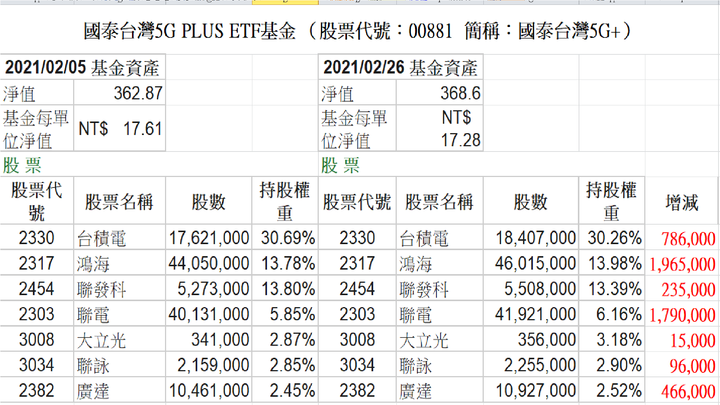This screenshot has width=720, height=405.
Task: Click the 2.90% weight cell
Action: pyautogui.click(x=612, y=365)
